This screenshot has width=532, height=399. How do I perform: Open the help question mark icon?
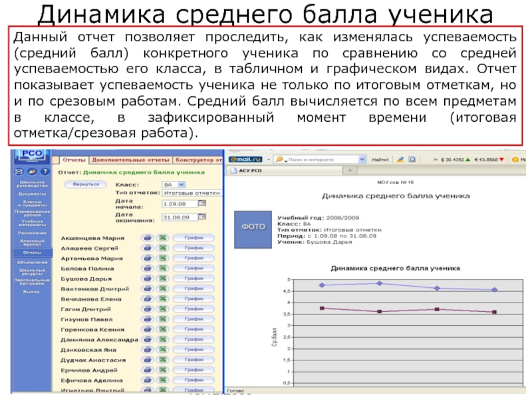click(45, 172)
